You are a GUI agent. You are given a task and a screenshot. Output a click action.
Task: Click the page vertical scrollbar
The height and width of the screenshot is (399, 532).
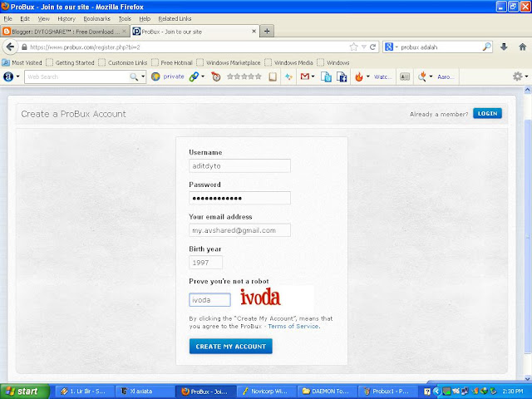point(528,234)
